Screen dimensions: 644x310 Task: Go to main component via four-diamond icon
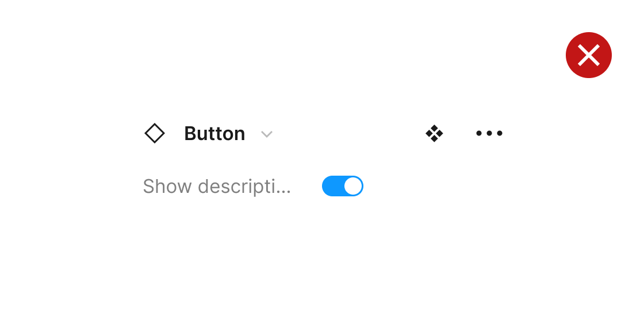(x=434, y=133)
